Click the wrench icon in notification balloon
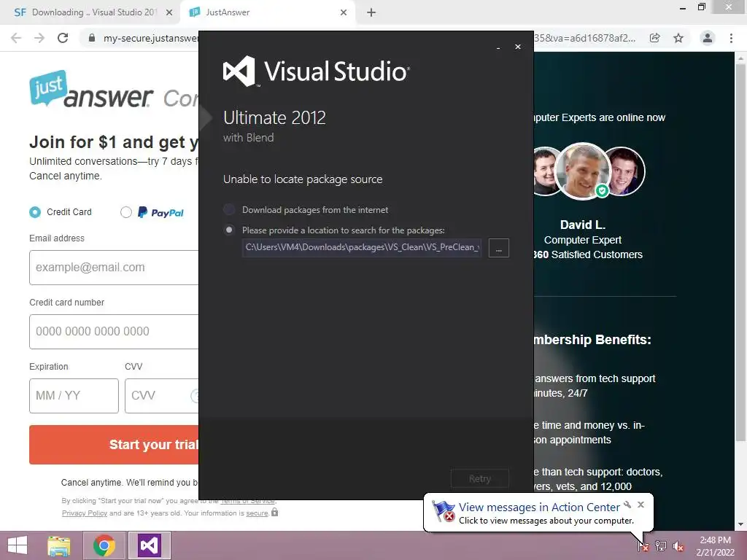Viewport: 747px width, 560px height. coord(627,505)
